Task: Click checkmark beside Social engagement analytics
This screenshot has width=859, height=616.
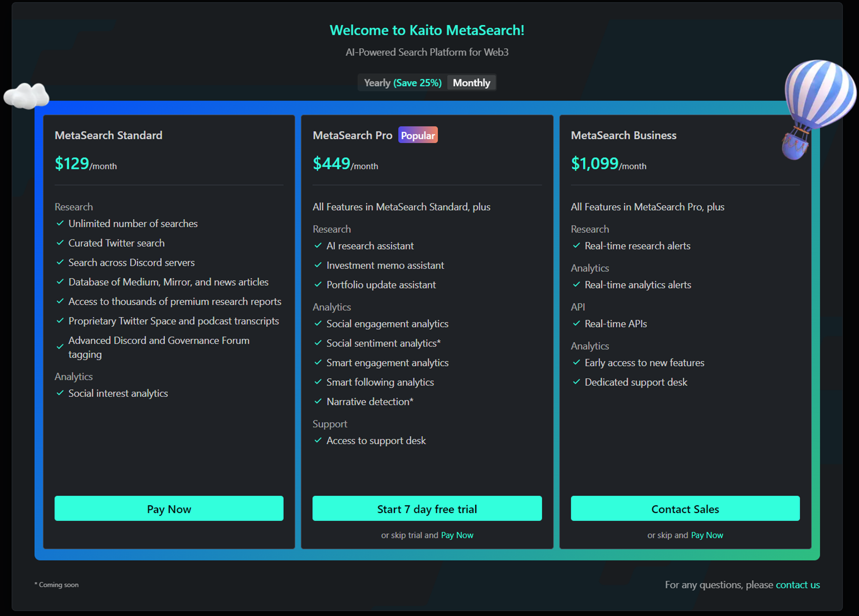Action: click(318, 324)
